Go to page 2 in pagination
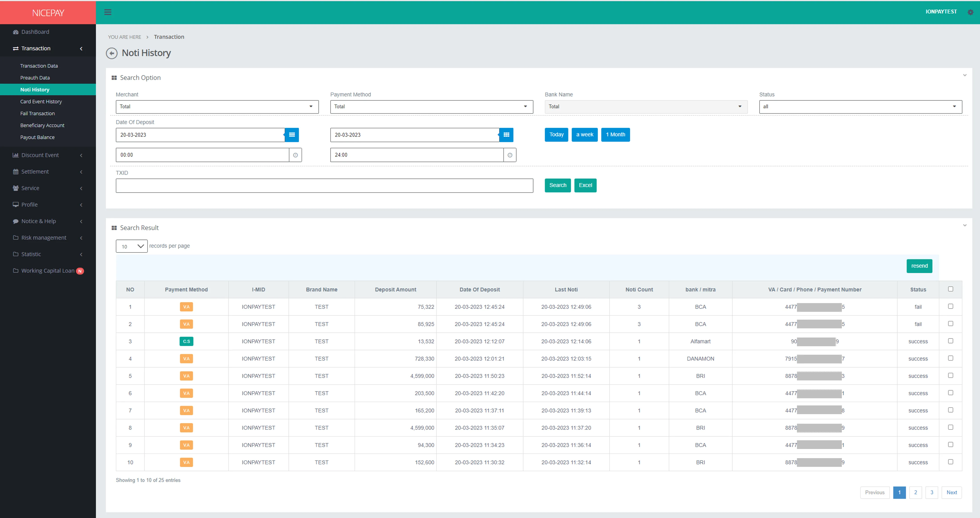Viewport: 980px width, 518px height. pos(915,493)
